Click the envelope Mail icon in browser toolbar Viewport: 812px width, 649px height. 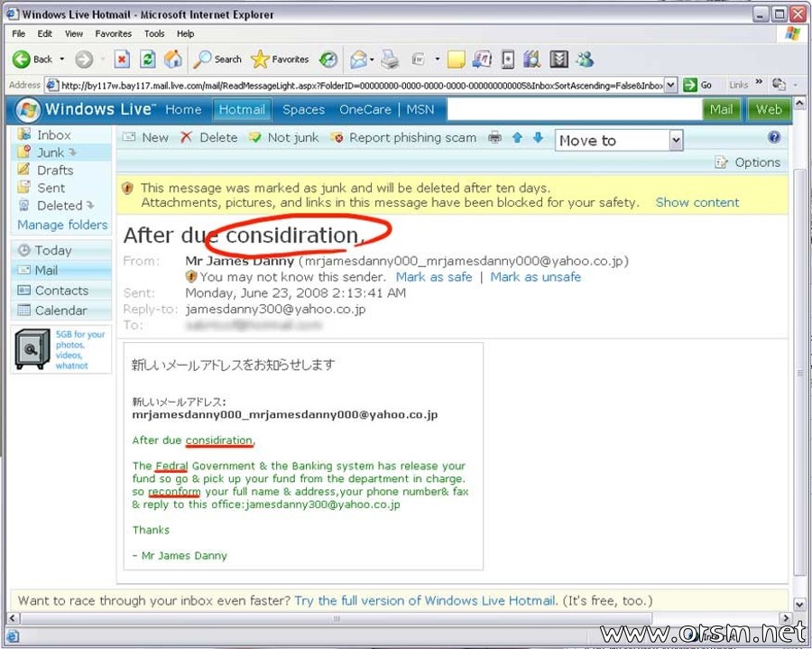[x=358, y=60]
